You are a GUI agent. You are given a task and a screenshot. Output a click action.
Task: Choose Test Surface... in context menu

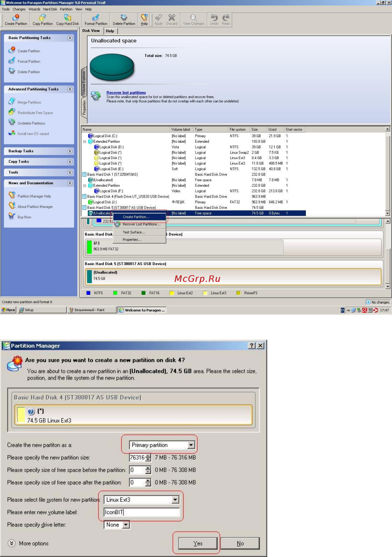[x=140, y=232]
